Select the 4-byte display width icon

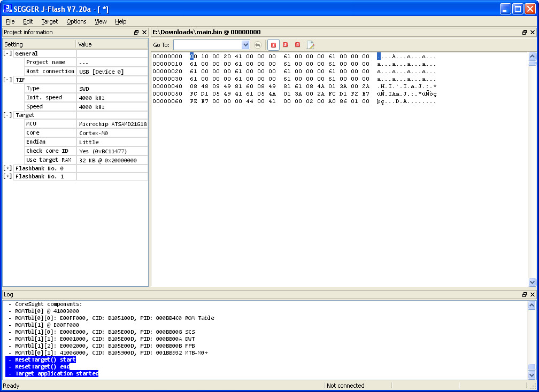point(298,45)
